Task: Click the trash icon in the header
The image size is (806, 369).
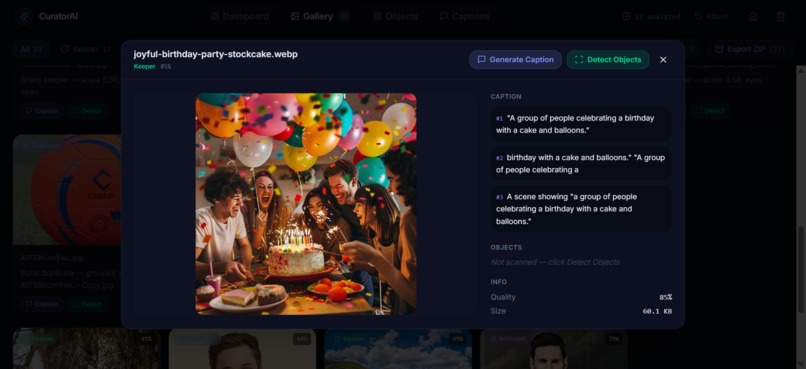Action: (x=780, y=16)
